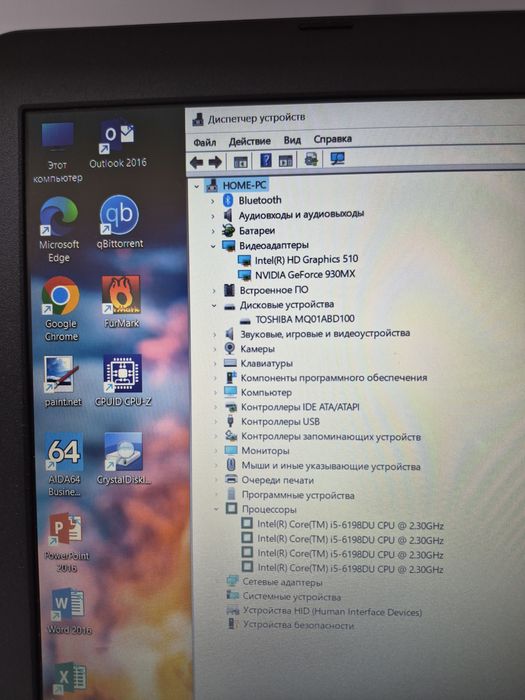Open Outlook 2016 desktop shortcut
The width and height of the screenshot is (525, 700).
click(x=117, y=144)
